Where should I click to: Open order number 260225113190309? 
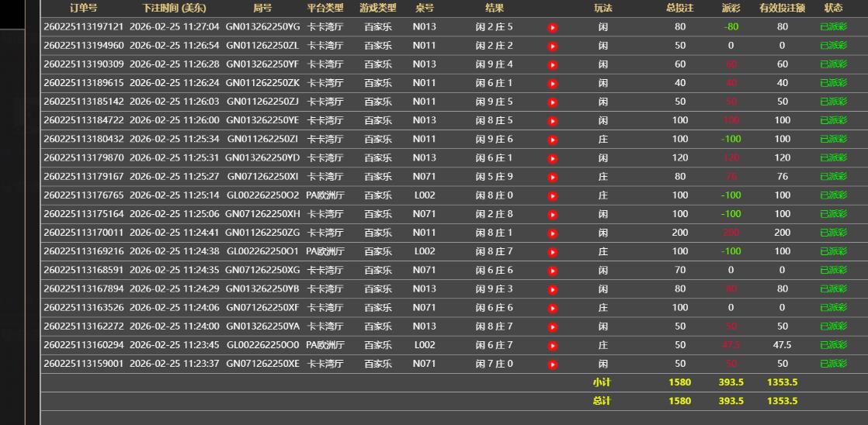click(x=84, y=64)
